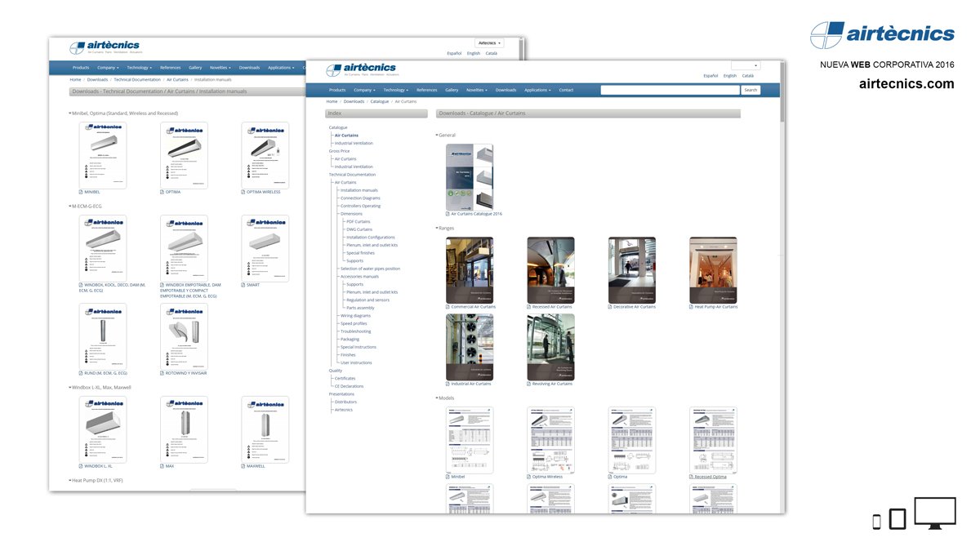This screenshot has height=560, width=980.
Task: Go to Home breadcrumb in the front window
Action: pos(332,101)
